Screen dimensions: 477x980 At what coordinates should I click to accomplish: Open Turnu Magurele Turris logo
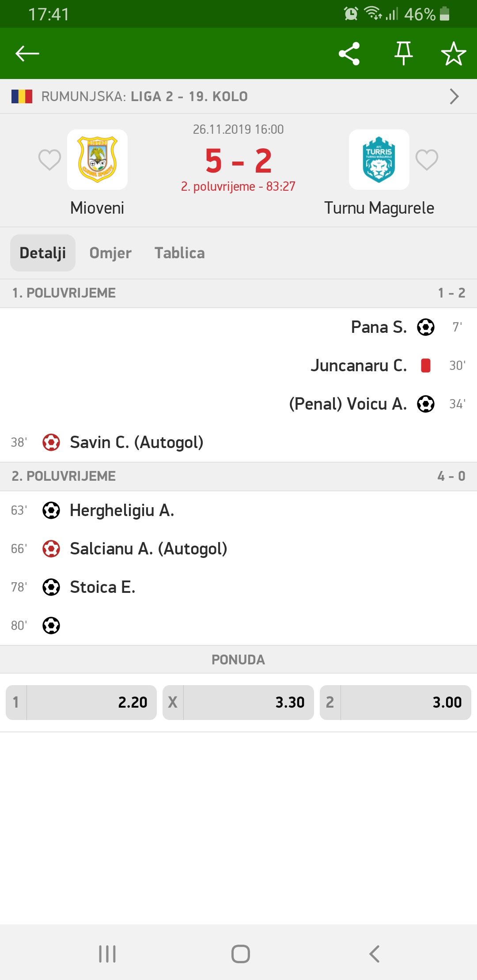click(x=379, y=159)
